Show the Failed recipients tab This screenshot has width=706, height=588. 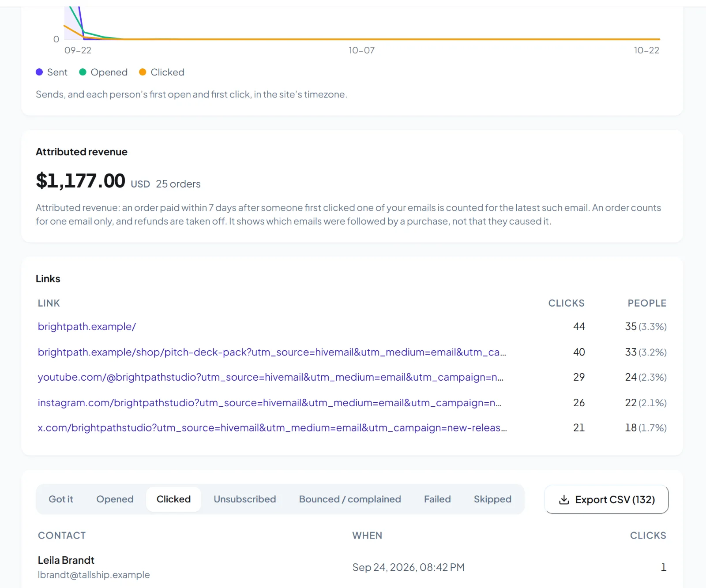(x=437, y=499)
